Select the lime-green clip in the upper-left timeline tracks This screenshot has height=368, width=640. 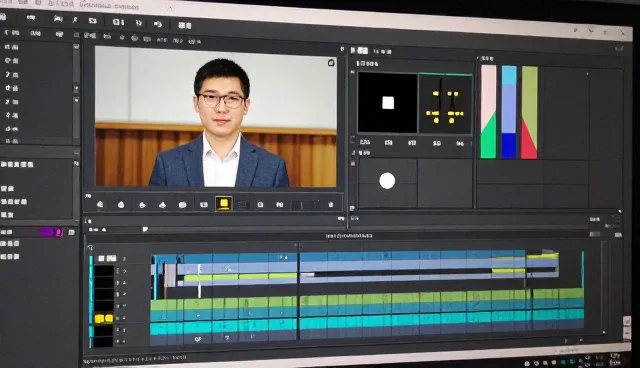click(240, 277)
